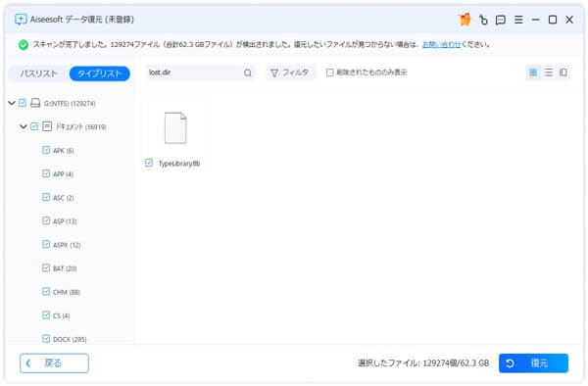Image resolution: width=588 pixels, height=386 pixels.
Task: Open the shopping cart purchase icon
Action: (465, 20)
